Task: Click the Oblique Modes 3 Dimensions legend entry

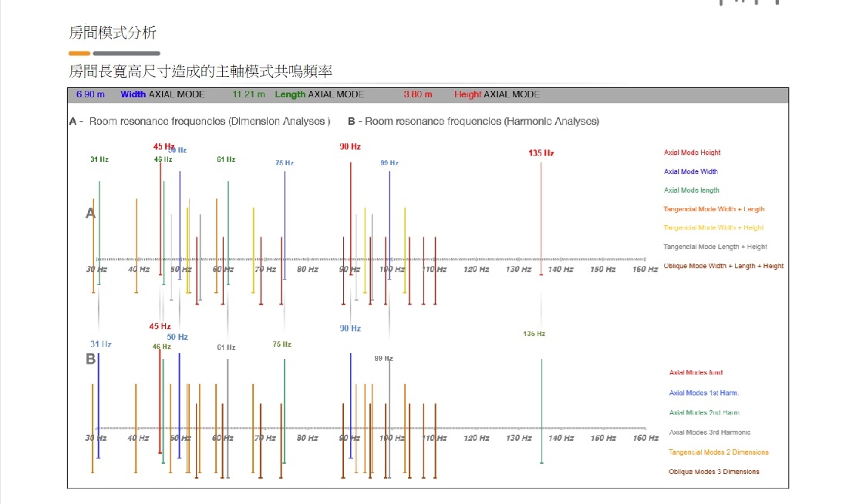Action: pyautogui.click(x=714, y=472)
